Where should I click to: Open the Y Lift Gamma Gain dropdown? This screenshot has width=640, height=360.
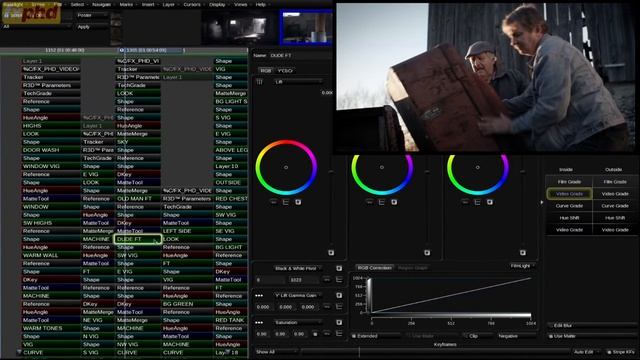pos(298,295)
